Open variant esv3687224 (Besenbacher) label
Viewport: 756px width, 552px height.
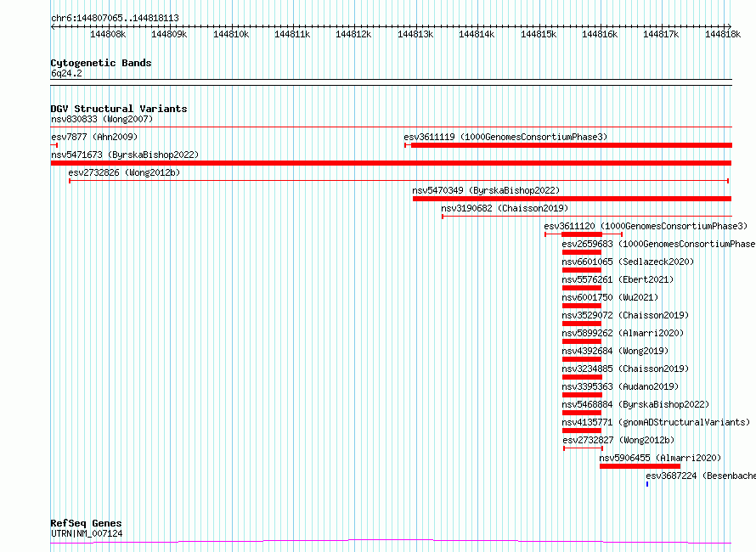(x=701, y=476)
